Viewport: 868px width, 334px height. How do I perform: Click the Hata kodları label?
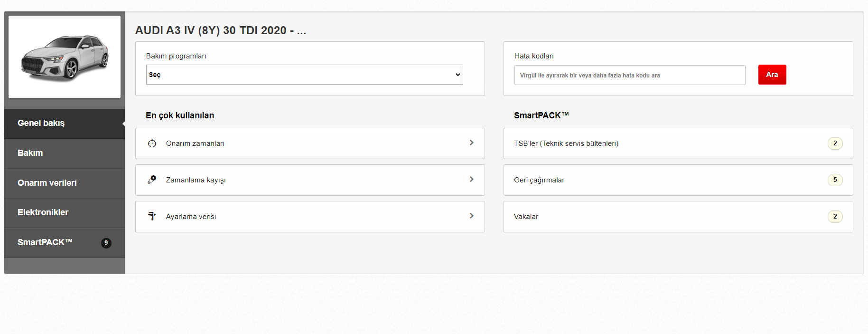coord(534,56)
